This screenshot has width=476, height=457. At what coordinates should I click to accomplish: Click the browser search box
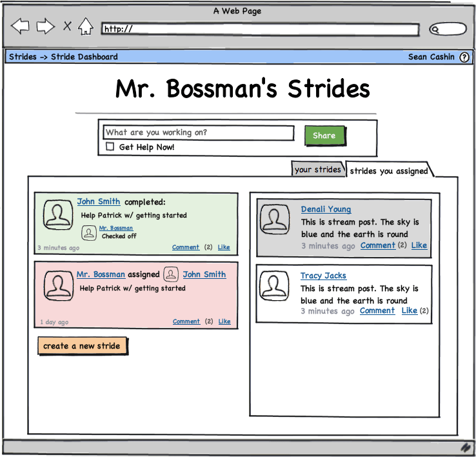point(448,29)
